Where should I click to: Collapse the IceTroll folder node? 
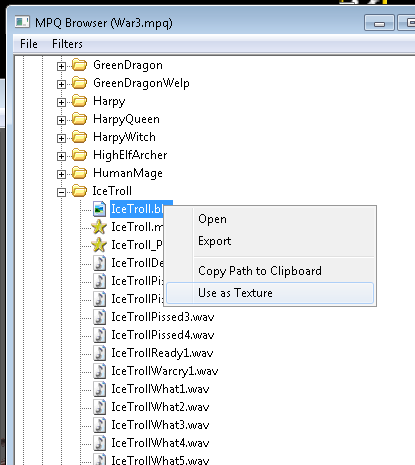pyautogui.click(x=61, y=192)
